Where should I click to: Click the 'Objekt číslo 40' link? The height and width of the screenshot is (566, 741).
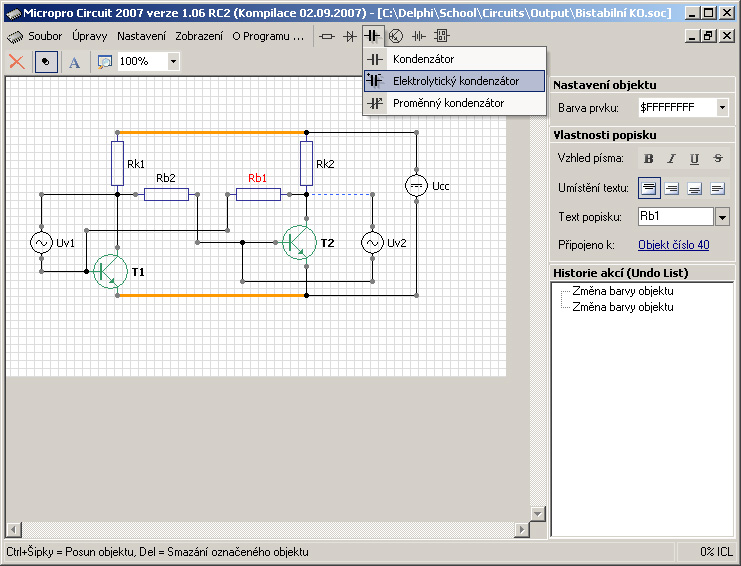click(673, 244)
